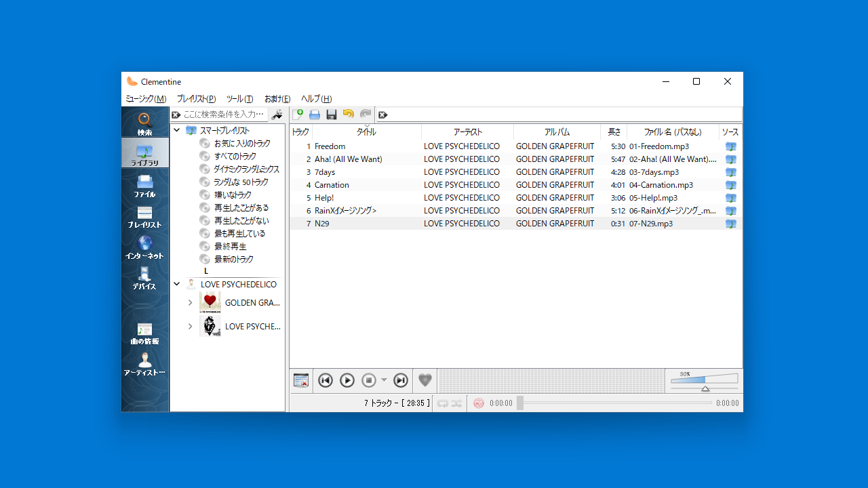Open the おまけ menu
868x488 pixels.
click(x=277, y=99)
